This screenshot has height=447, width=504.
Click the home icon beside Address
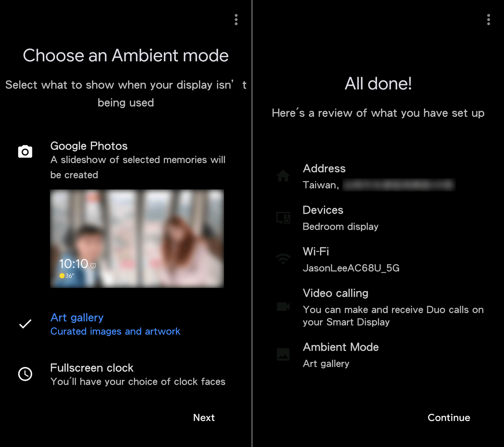pyautogui.click(x=283, y=175)
